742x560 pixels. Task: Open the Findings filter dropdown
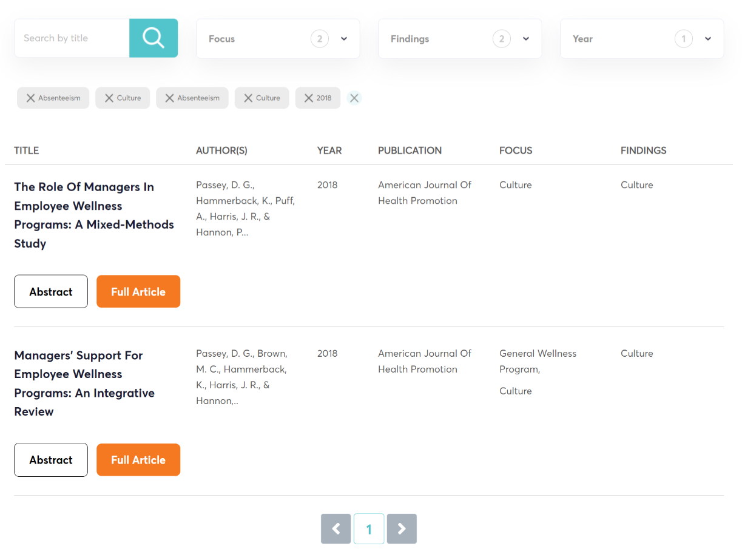[460, 39]
